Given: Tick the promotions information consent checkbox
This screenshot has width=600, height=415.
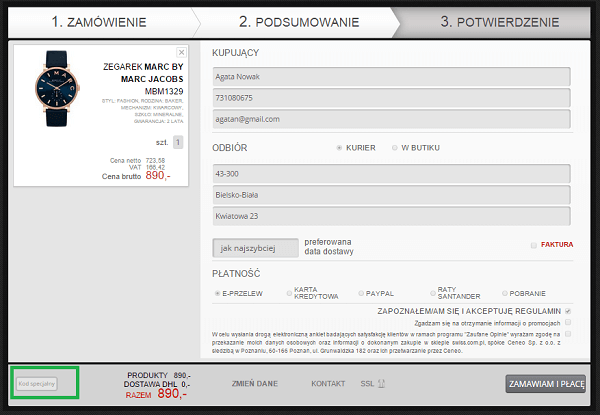Looking at the screenshot, I should tap(568, 323).
